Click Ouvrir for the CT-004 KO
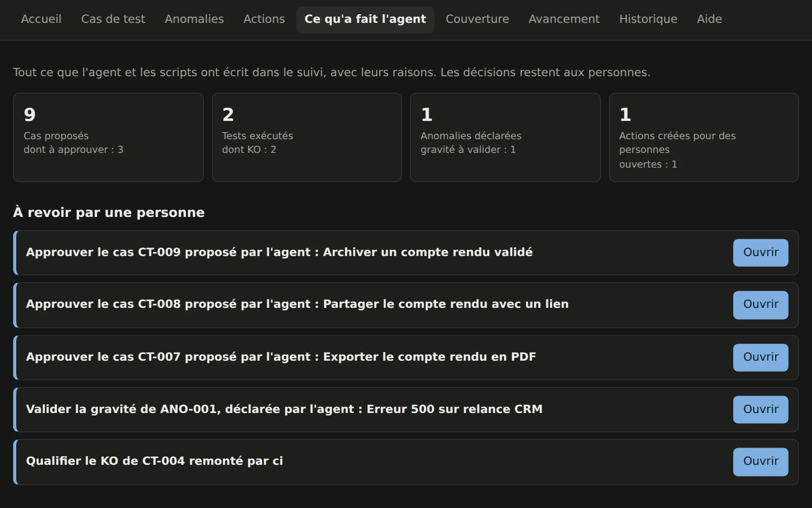The width and height of the screenshot is (812, 508). pos(760,461)
